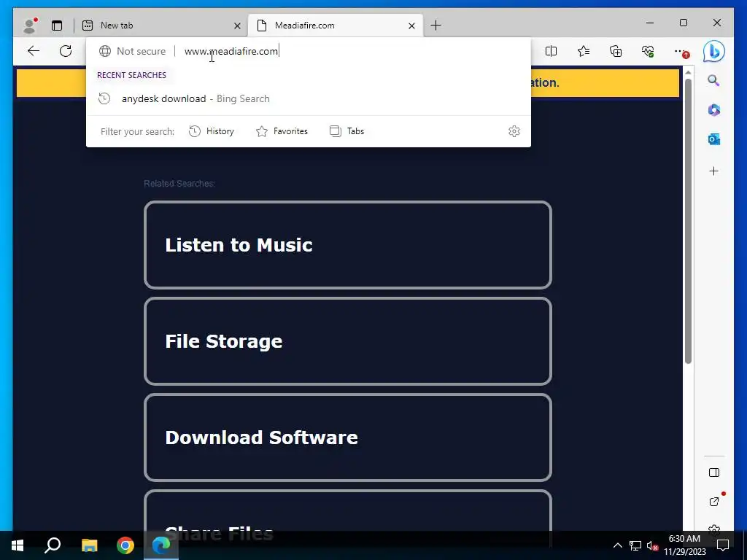The height and width of the screenshot is (560, 747).
Task: Open the File Storage related search
Action: [x=348, y=341]
